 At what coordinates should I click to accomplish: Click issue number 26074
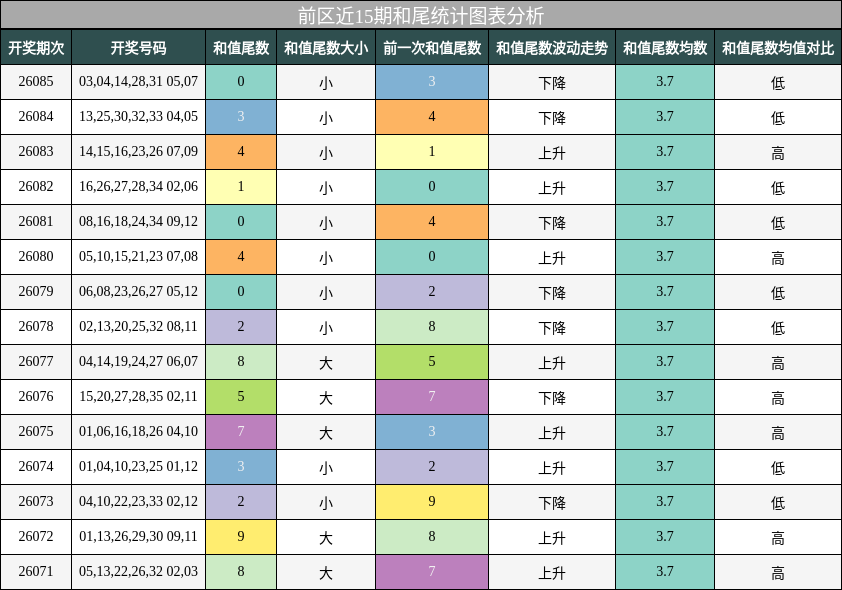(x=36, y=466)
